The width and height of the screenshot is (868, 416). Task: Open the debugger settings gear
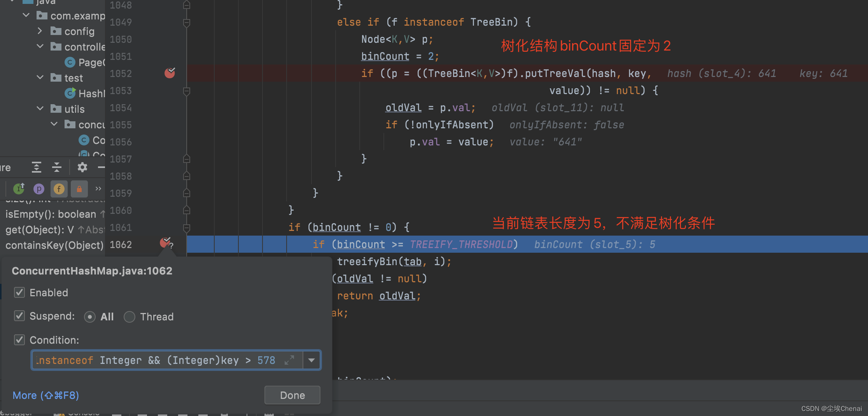(x=82, y=167)
